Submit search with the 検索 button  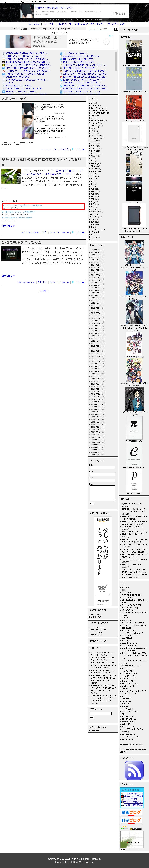coord(115,29)
